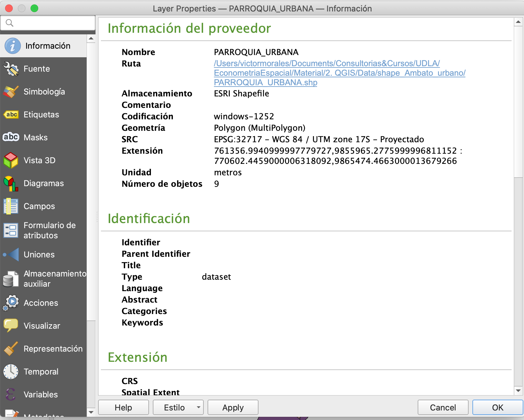Switch to the Masks tab
The height and width of the screenshot is (420, 524).
tap(35, 137)
